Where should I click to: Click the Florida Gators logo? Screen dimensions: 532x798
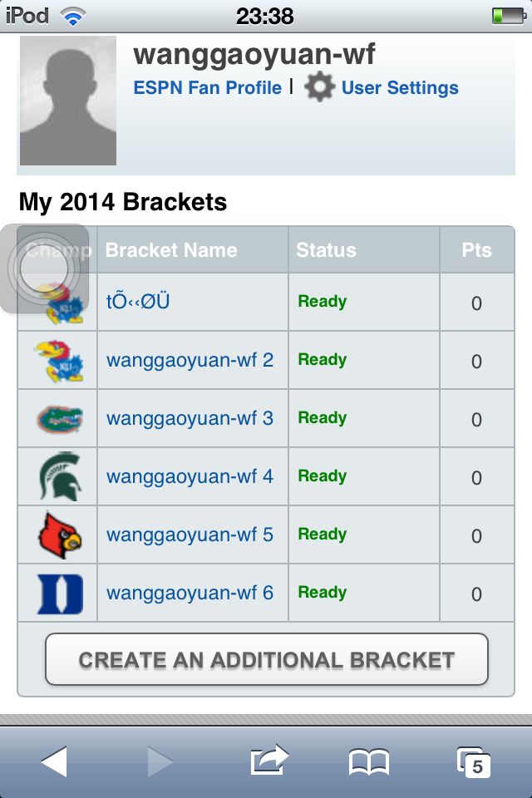[x=59, y=419]
